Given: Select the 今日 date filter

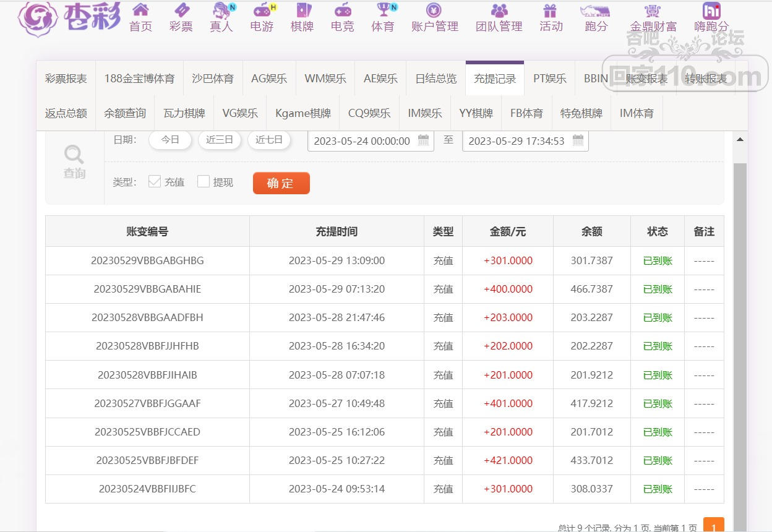Looking at the screenshot, I should 170,140.
